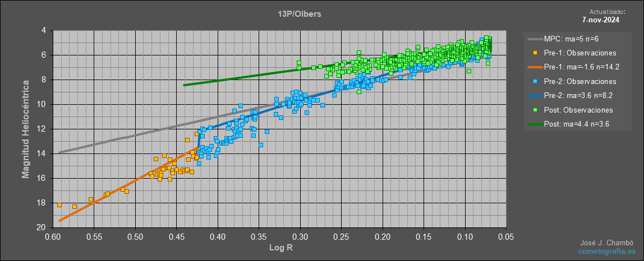Click y-axis label 10

point(42,104)
